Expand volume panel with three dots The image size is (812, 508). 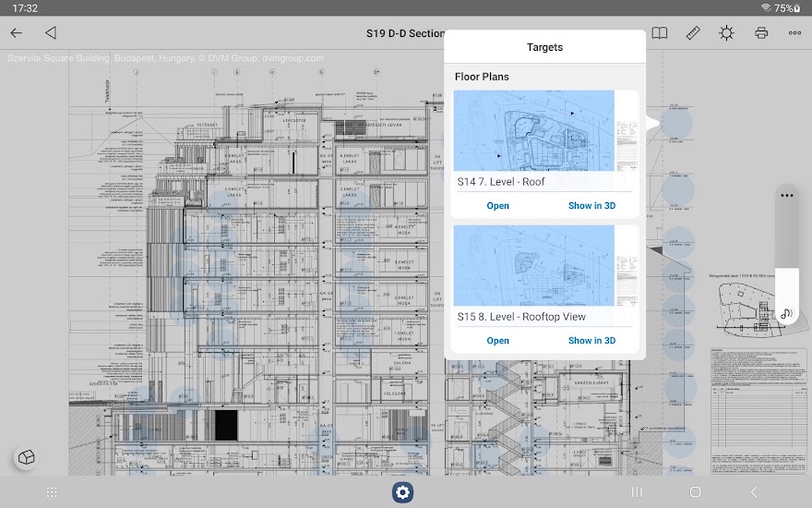click(x=786, y=196)
